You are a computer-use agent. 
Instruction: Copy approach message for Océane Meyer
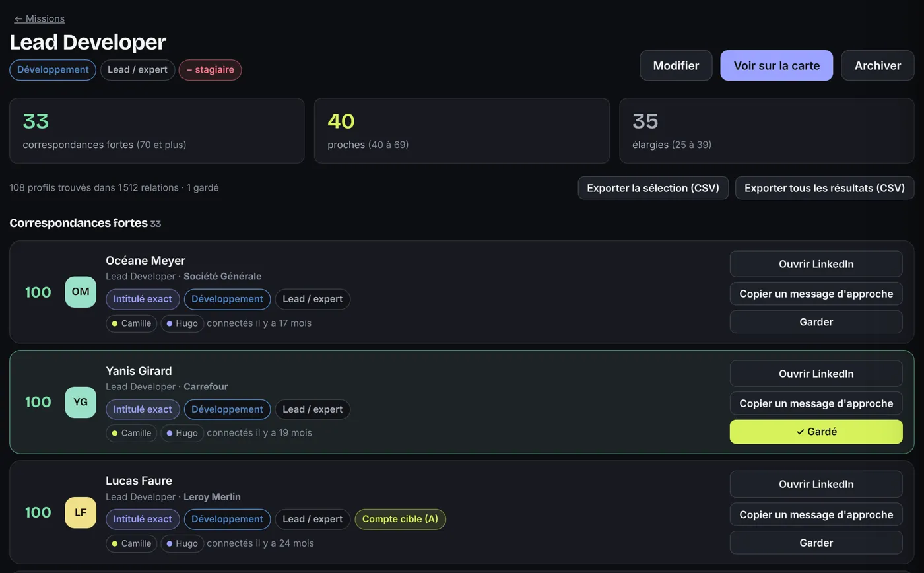pyautogui.click(x=816, y=294)
